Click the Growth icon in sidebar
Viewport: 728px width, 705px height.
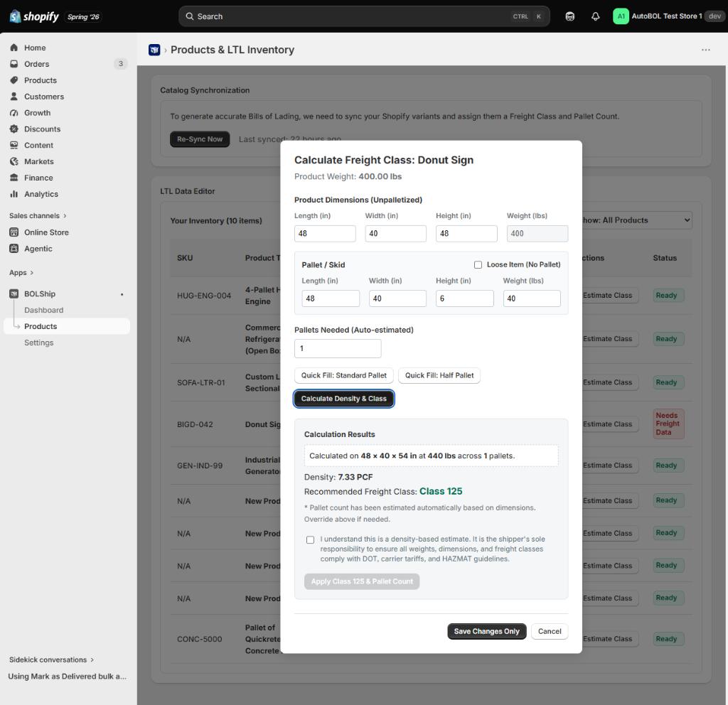(14, 112)
